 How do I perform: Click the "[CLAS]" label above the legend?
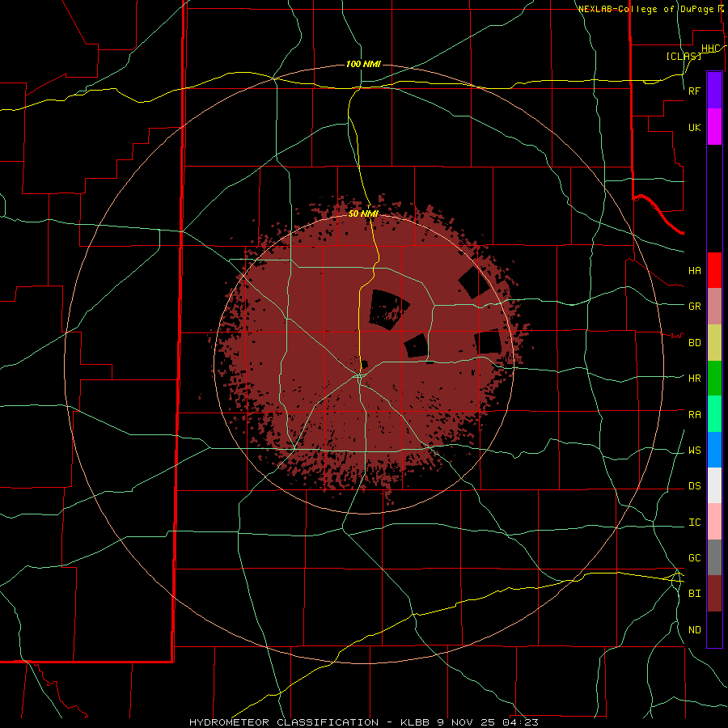tap(684, 56)
